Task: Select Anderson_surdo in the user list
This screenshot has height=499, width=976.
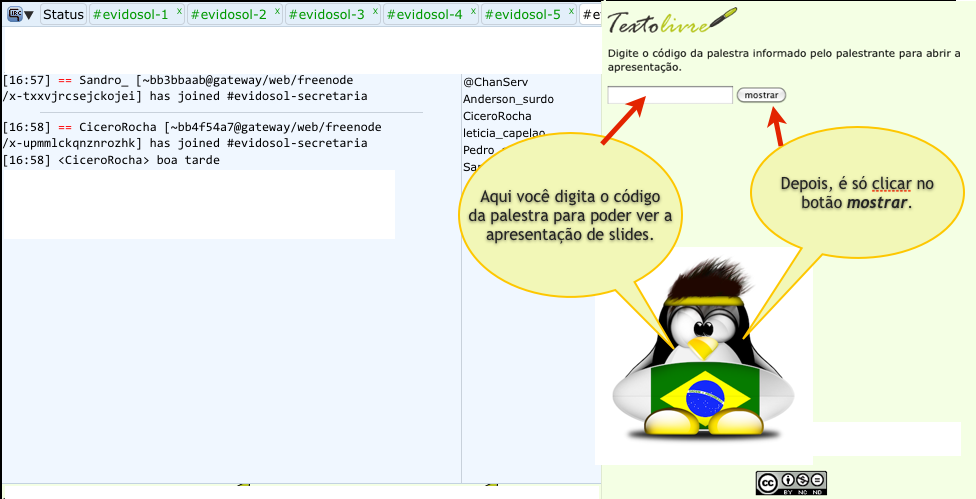Action: [509, 99]
